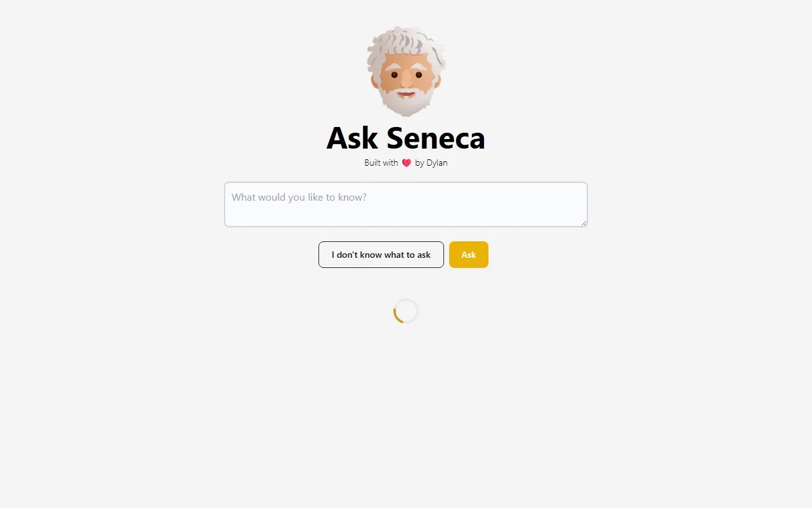This screenshot has height=508, width=812.
Task: Select the circular progress indicator
Action: [x=406, y=311]
